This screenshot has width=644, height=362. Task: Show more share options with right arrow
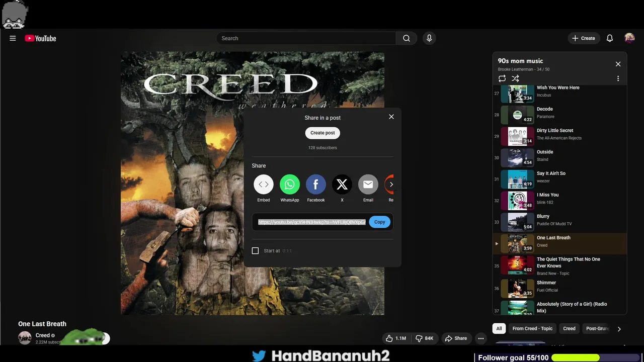coord(391,185)
